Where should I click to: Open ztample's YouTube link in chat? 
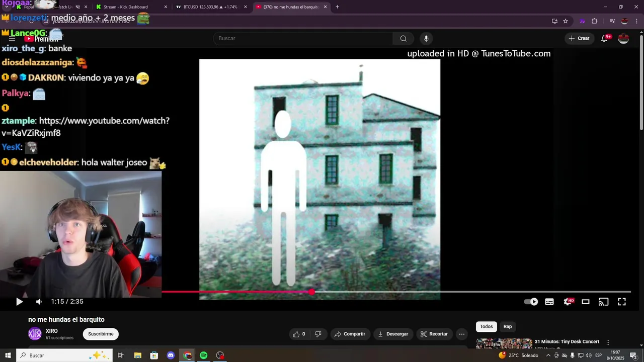click(x=86, y=127)
